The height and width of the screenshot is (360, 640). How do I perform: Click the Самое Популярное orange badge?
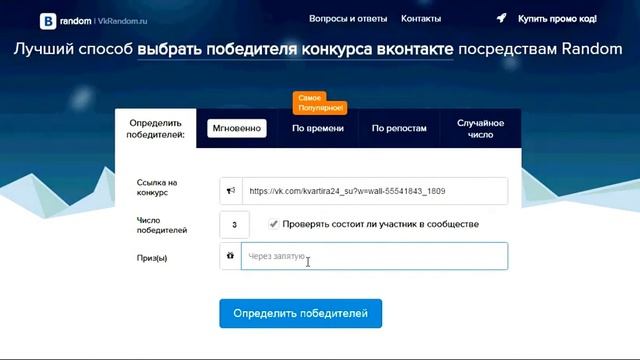tap(320, 103)
